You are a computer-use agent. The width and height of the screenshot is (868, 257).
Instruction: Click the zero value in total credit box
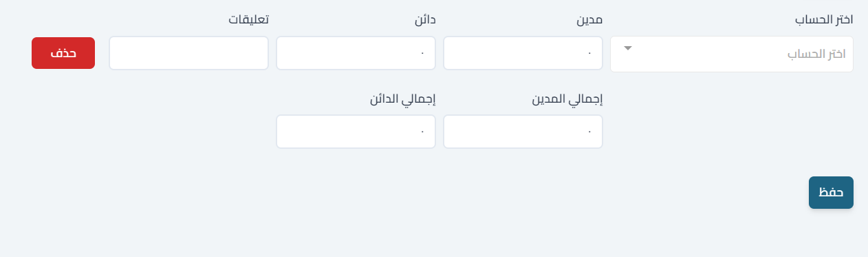click(423, 132)
